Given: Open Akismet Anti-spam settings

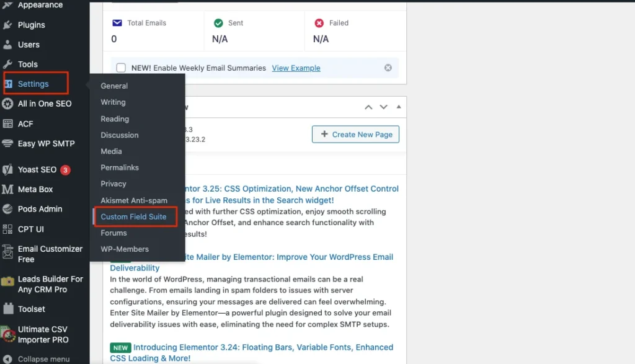Looking at the screenshot, I should tap(134, 200).
